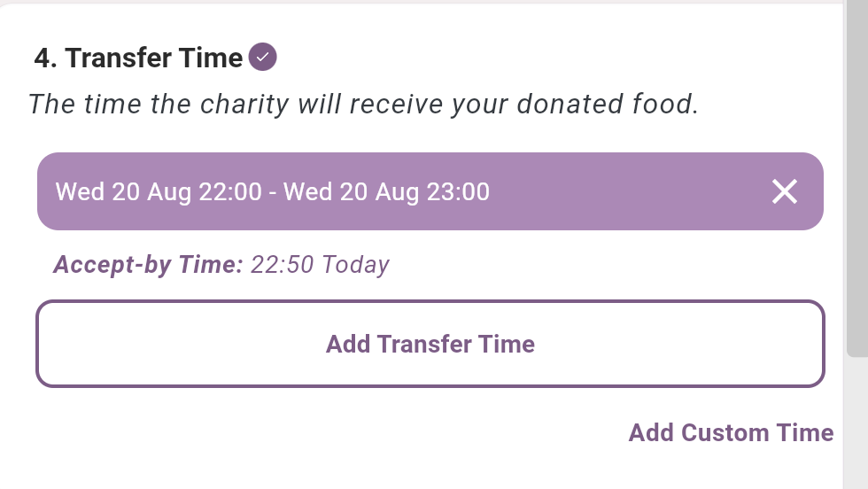
Task: Click the '4. Transfer Time' heading
Action: (x=138, y=58)
